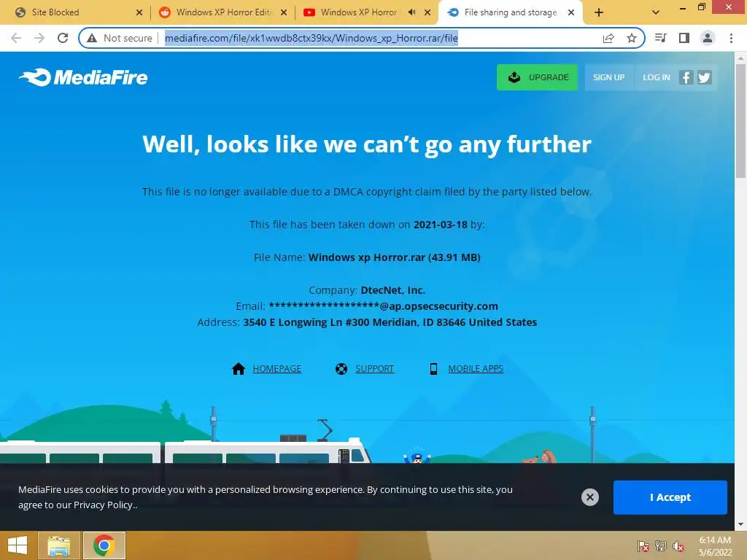Open the Action Center flag tray icon
The height and width of the screenshot is (560, 747).
pyautogui.click(x=643, y=546)
